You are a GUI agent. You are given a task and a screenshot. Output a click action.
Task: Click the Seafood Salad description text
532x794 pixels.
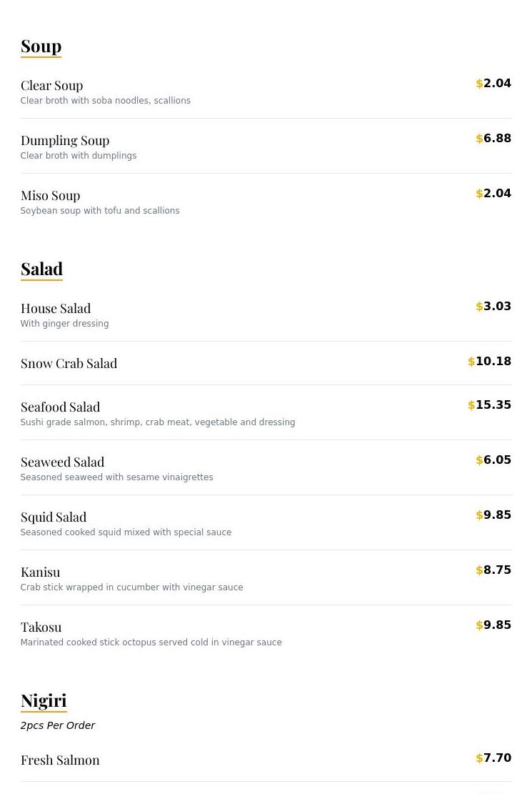coord(157,422)
